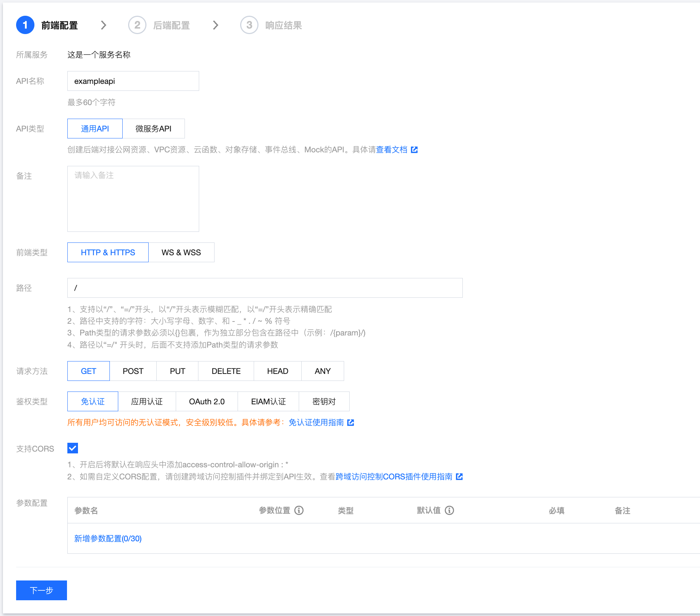Image resolution: width=700 pixels, height=616 pixels.
Task: Open 跨域访问控制CORS插件使用指南 link
Action: point(394,476)
